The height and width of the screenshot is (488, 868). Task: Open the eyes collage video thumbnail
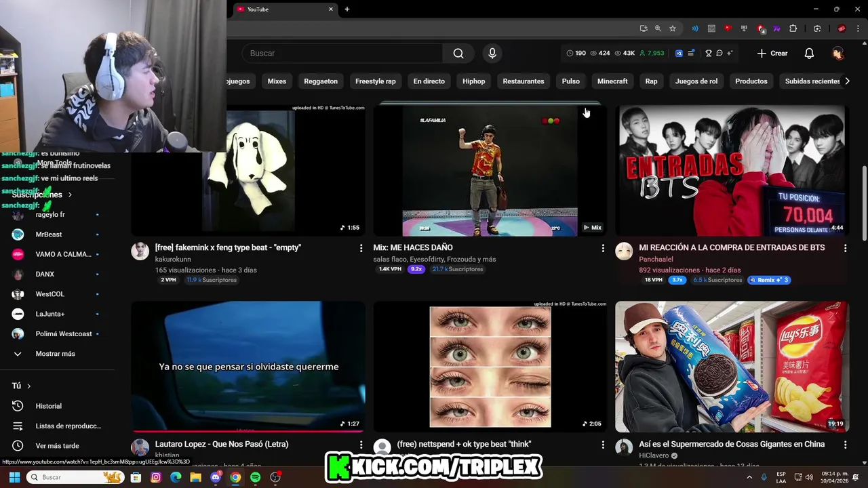(x=490, y=367)
